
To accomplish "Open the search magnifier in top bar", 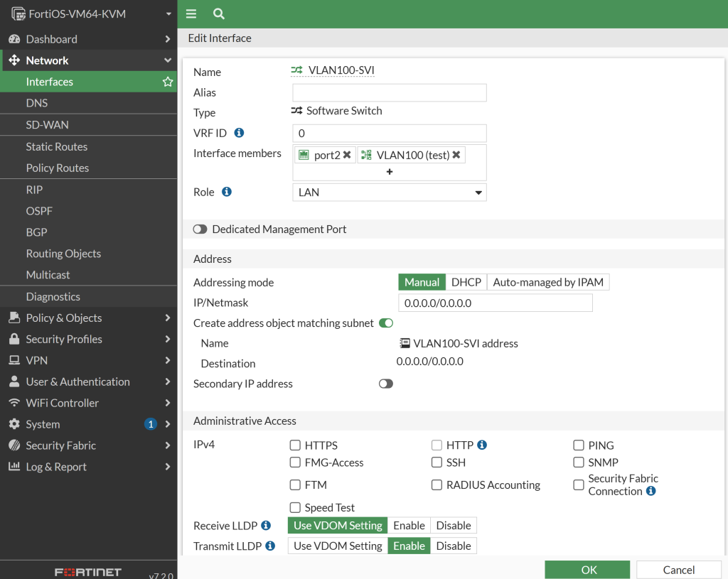I will tap(219, 14).
